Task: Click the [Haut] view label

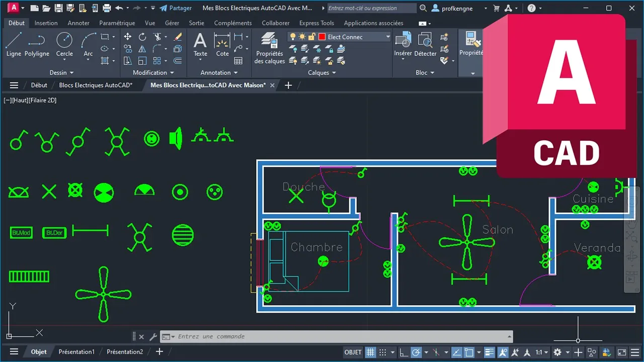Action: click(x=21, y=101)
